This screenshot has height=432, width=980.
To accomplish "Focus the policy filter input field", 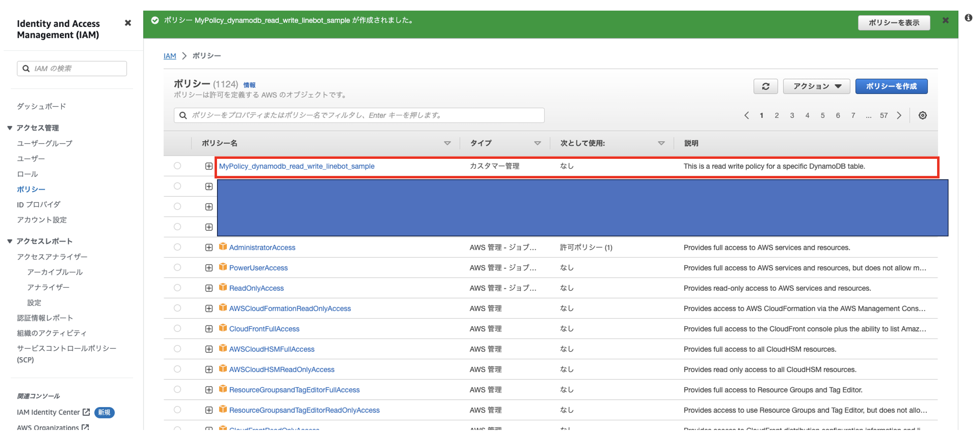I will (359, 115).
